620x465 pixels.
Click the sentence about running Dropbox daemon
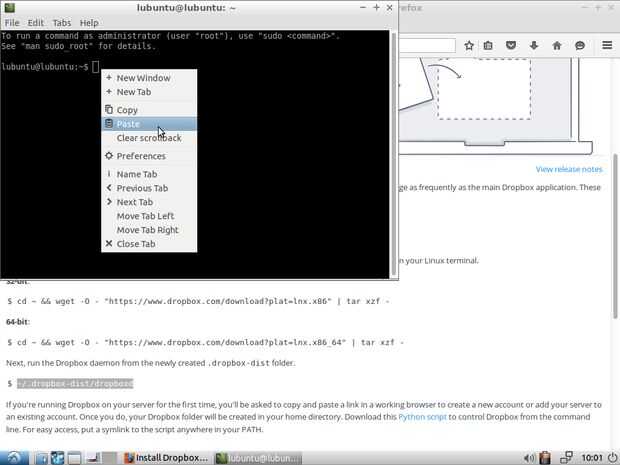pyautogui.click(x=150, y=363)
